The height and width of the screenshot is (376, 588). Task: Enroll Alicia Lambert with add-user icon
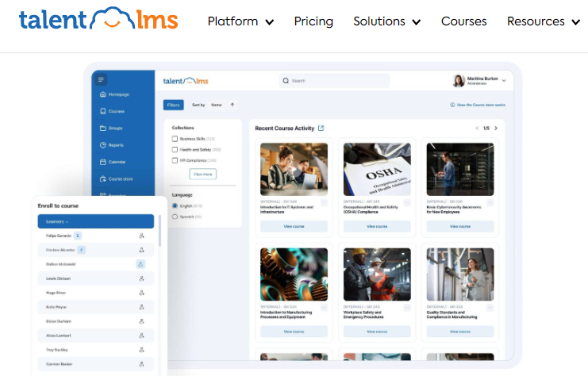[141, 336]
